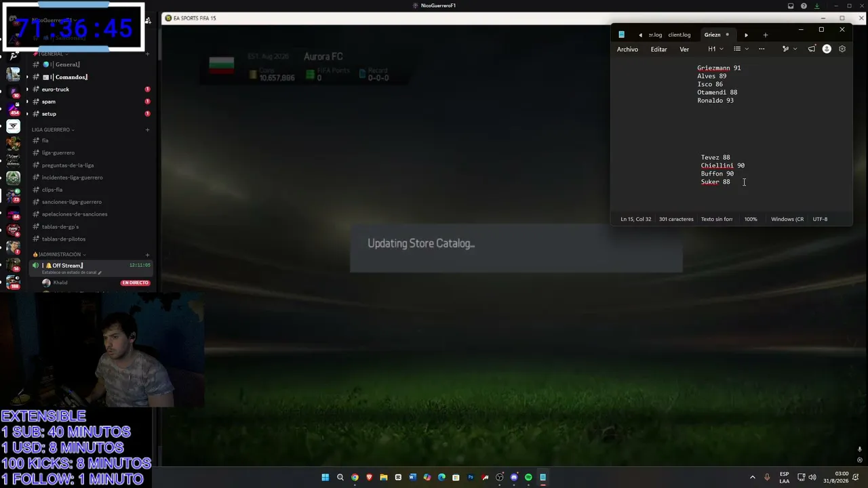Click the 100% zoom level in status bar

(751, 219)
